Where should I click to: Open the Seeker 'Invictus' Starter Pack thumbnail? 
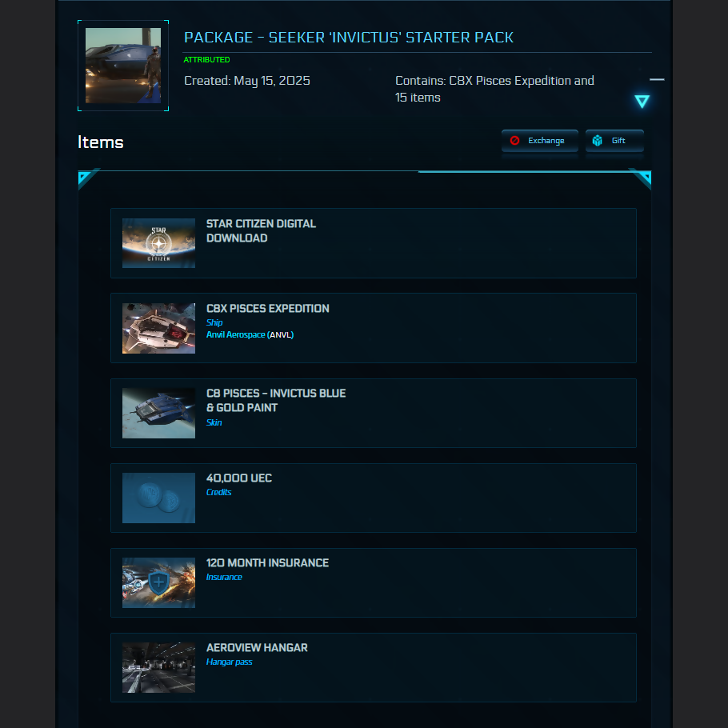(123, 66)
